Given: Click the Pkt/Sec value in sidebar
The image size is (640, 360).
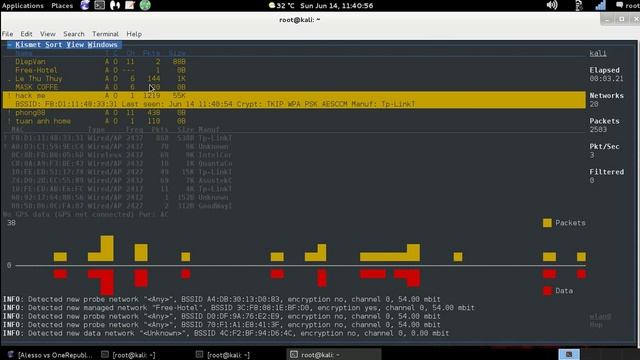Looking at the screenshot, I should point(592,155).
